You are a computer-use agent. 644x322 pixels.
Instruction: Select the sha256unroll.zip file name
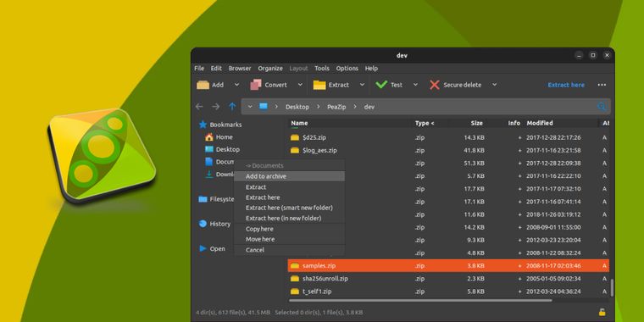(x=325, y=279)
